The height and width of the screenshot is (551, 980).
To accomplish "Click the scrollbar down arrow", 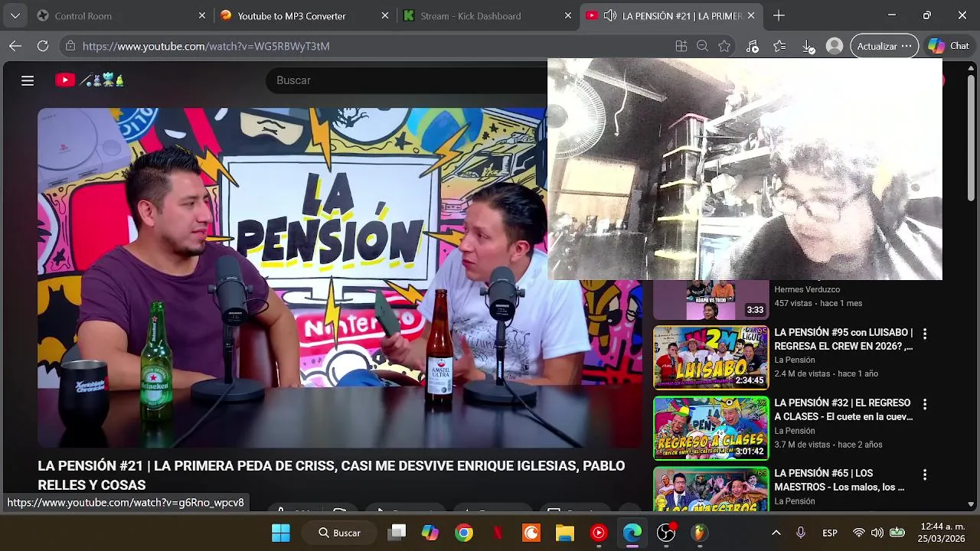I will [972, 504].
